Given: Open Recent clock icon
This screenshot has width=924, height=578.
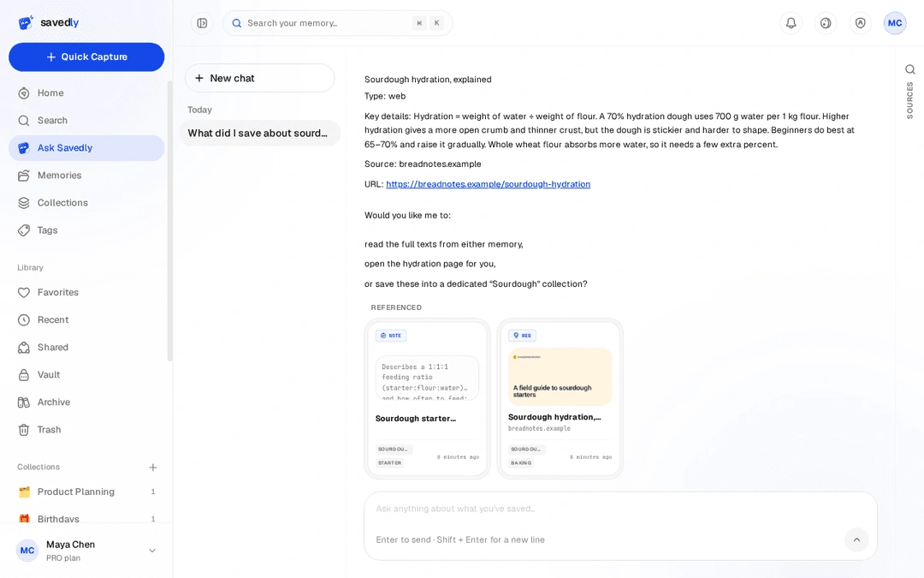Looking at the screenshot, I should click(24, 319).
